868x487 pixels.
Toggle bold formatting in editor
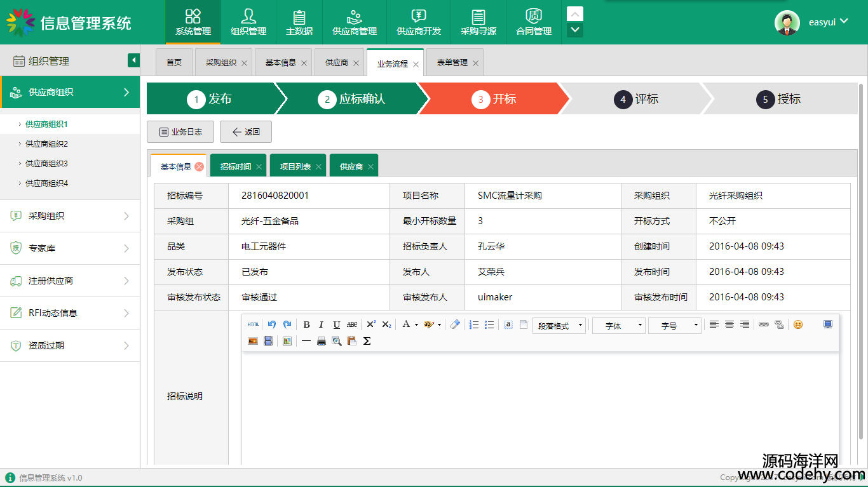[x=306, y=324]
